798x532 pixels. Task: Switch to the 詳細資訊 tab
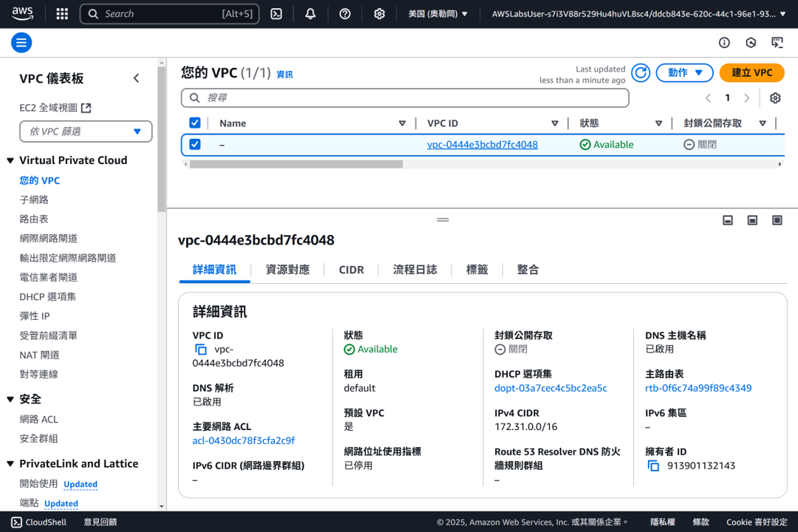[x=214, y=270]
